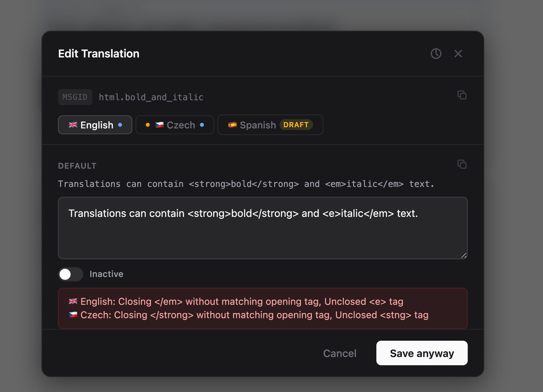The width and height of the screenshot is (543, 392).
Task: Click the Czech validation error line
Action: pos(248,315)
